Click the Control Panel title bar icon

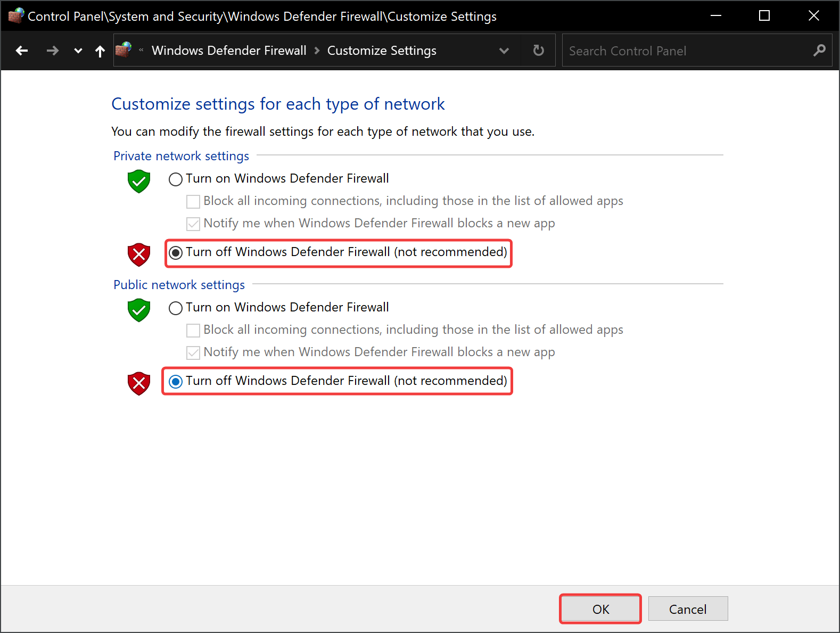point(16,15)
